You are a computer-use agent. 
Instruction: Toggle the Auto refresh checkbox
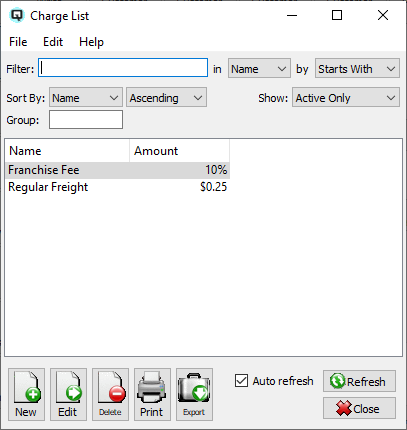point(241,381)
